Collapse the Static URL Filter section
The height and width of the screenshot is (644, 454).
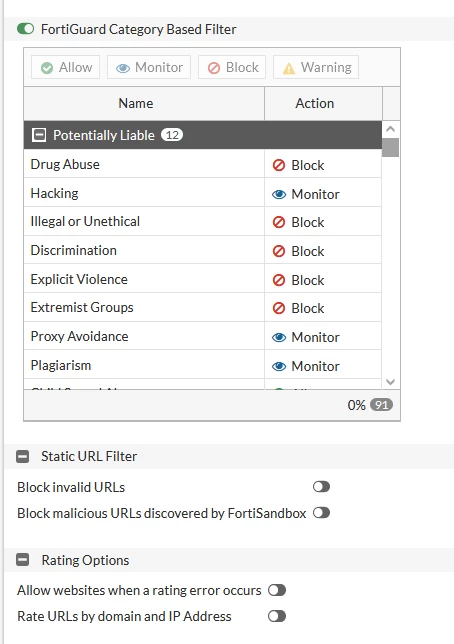coord(23,456)
